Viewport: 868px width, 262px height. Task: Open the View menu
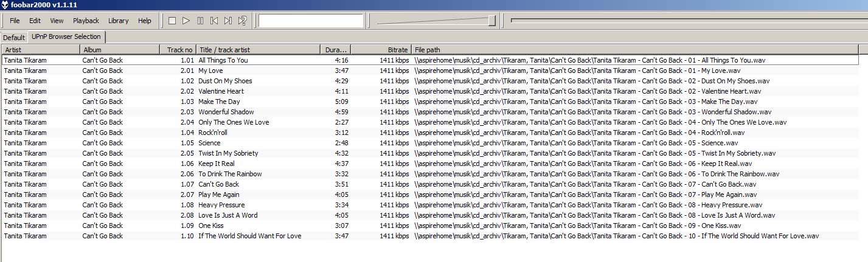point(57,21)
